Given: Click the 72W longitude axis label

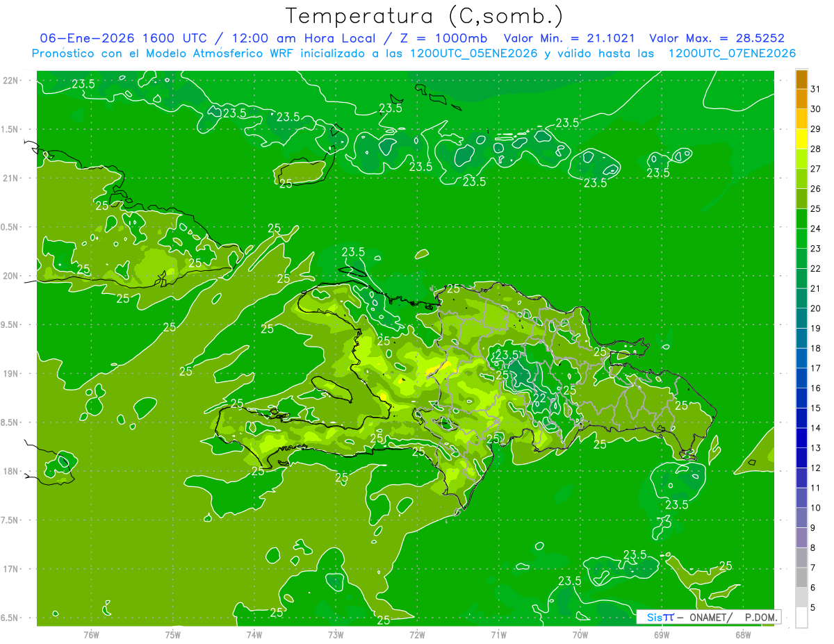Looking at the screenshot, I should tap(417, 634).
